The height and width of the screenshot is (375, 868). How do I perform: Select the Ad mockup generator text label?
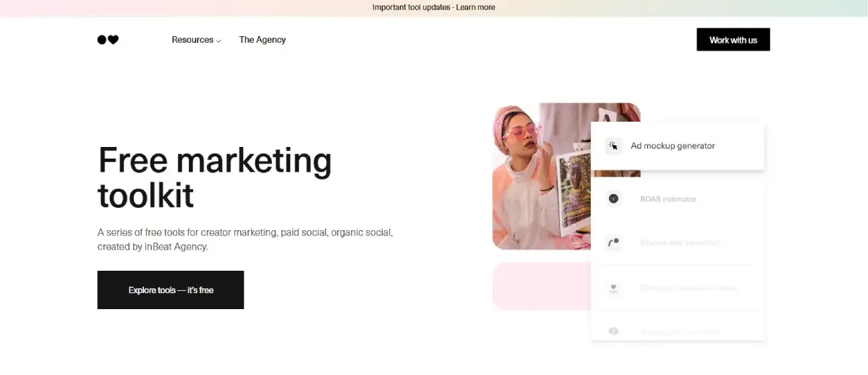[x=673, y=146]
